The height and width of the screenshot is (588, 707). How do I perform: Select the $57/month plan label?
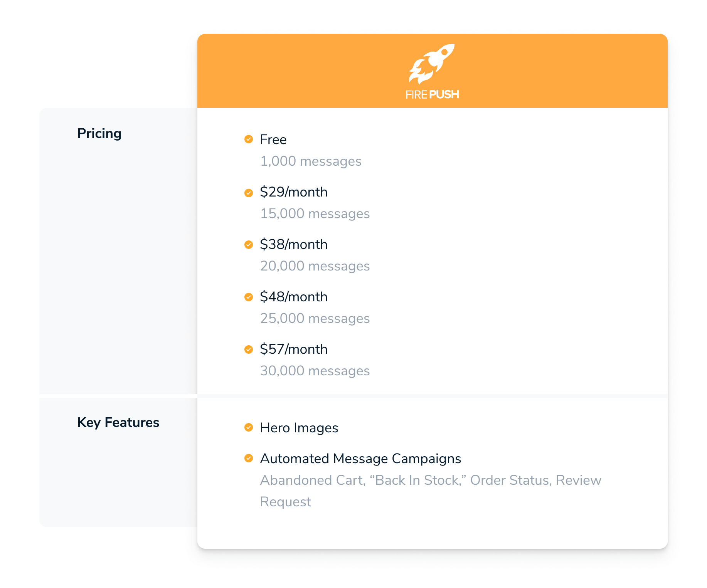tap(294, 349)
